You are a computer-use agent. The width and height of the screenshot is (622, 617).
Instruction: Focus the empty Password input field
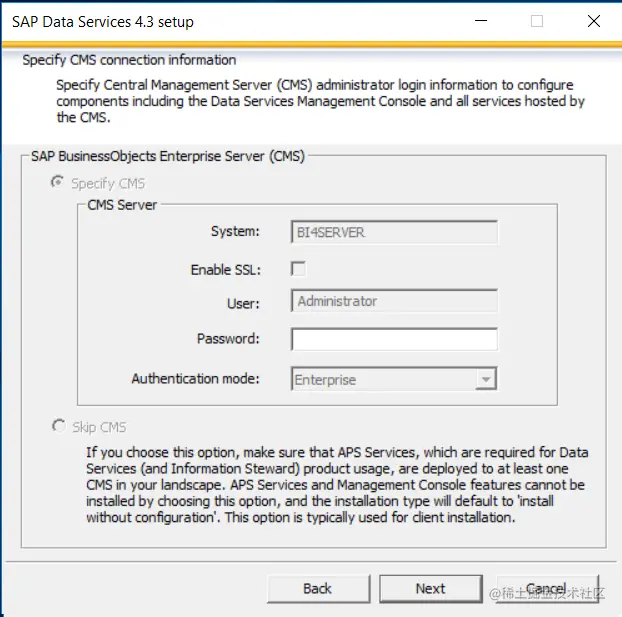pyautogui.click(x=394, y=339)
